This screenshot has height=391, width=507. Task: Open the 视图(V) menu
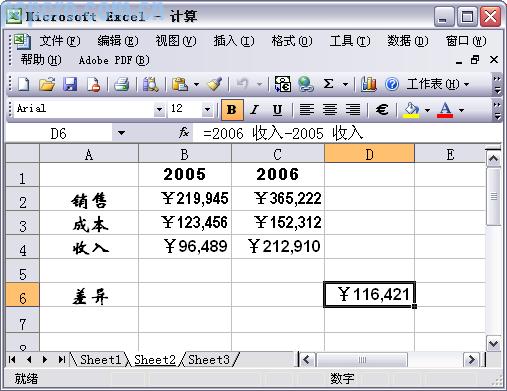(x=176, y=41)
